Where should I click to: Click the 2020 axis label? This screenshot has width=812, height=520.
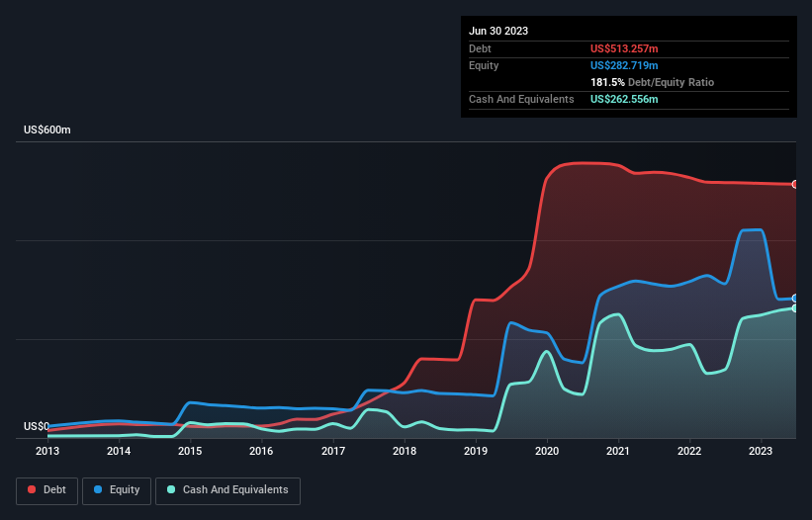[547, 451]
